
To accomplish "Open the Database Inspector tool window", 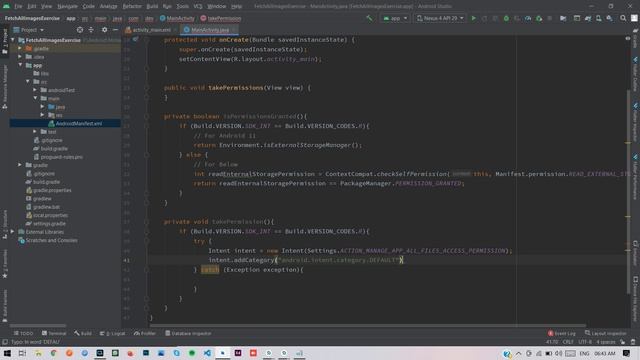I will (x=188, y=333).
